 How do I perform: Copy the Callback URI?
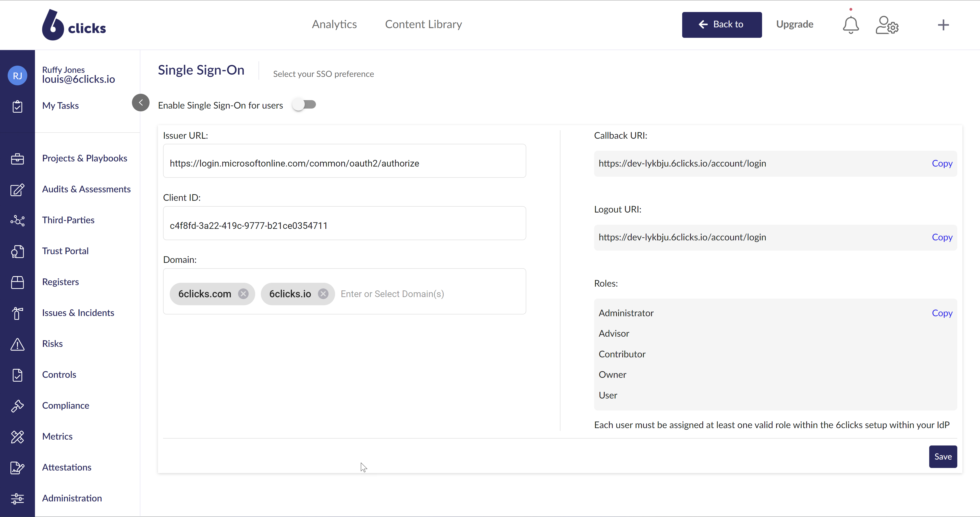point(942,163)
